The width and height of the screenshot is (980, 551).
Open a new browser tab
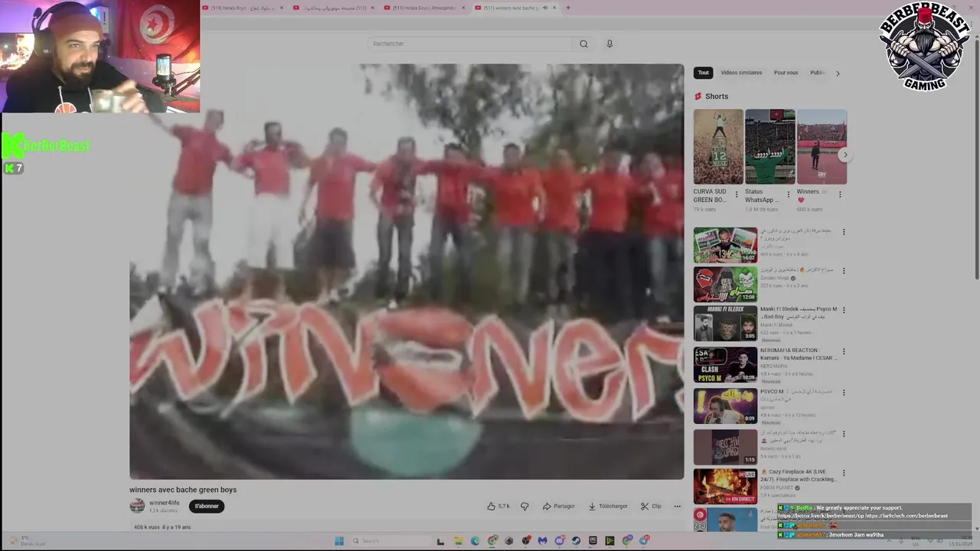(567, 8)
